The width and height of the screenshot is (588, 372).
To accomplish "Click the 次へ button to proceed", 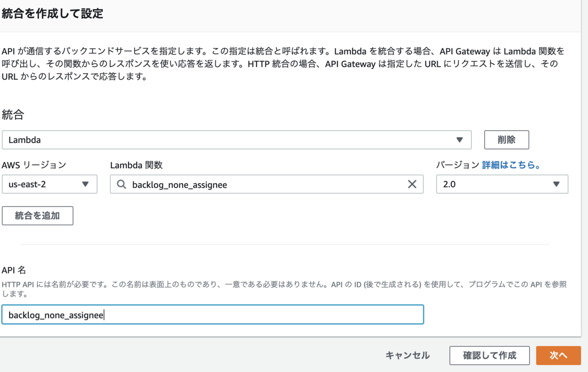I will tap(558, 355).
